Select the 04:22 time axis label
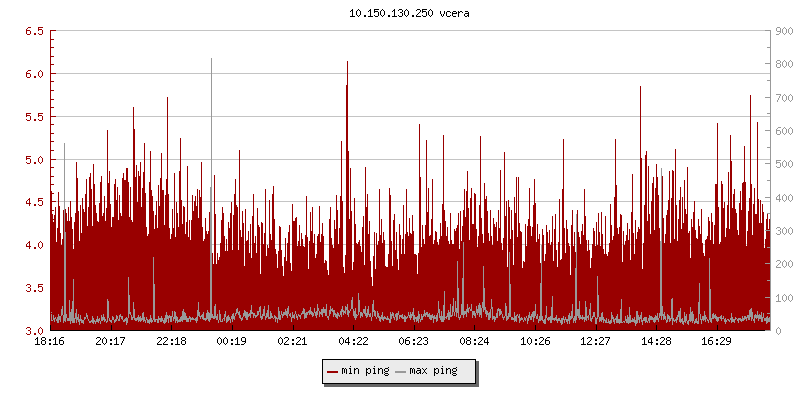The height and width of the screenshot is (400, 800). coord(353,342)
